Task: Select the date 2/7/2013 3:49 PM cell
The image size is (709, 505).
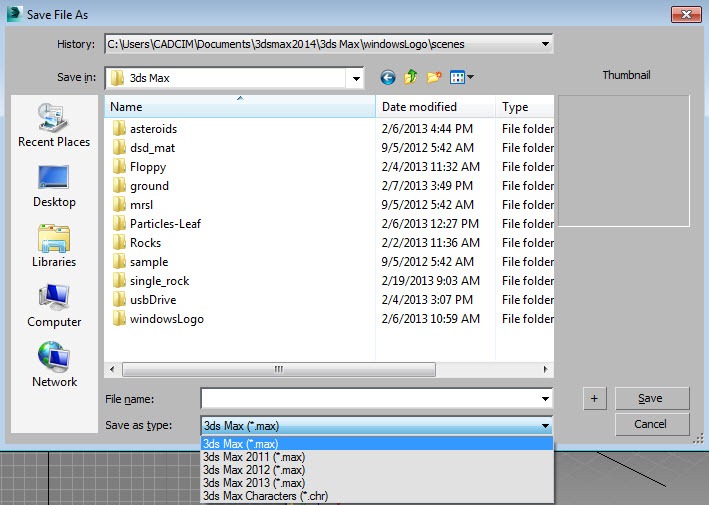Action: tap(427, 186)
